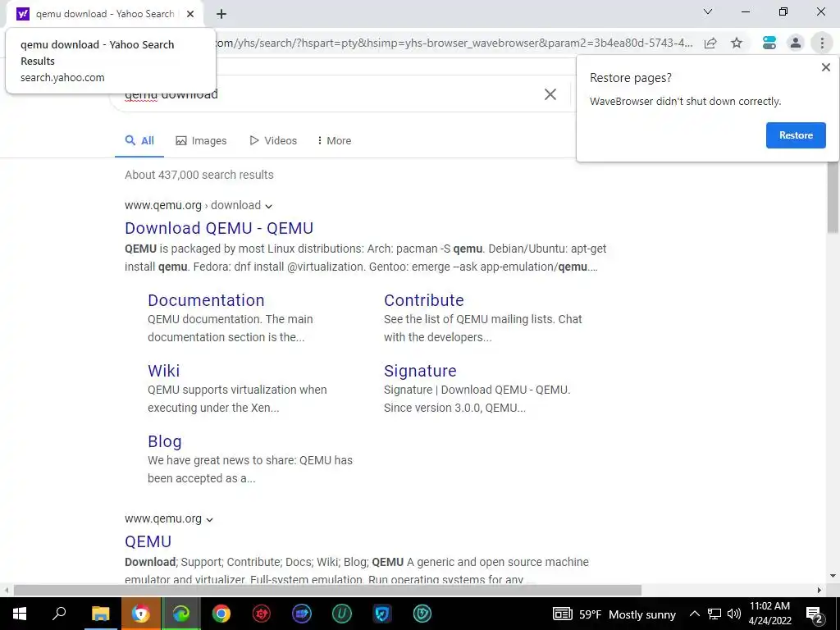840x630 pixels.
Task: Click the About 437,000 search results text
Action: coord(199,176)
